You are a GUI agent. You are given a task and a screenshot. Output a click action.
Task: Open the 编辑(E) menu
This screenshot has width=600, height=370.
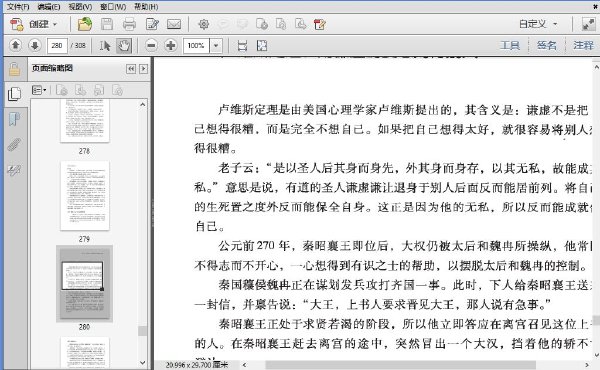49,7
